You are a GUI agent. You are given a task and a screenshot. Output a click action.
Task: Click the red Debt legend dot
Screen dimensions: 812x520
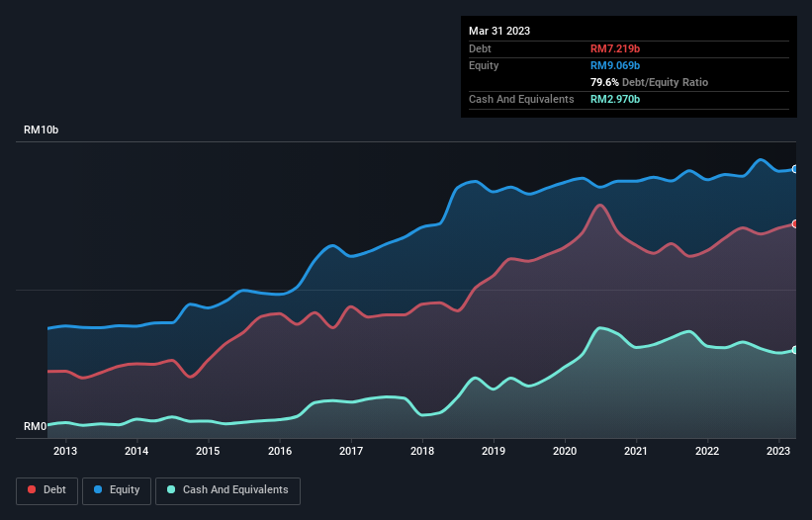coord(32,489)
